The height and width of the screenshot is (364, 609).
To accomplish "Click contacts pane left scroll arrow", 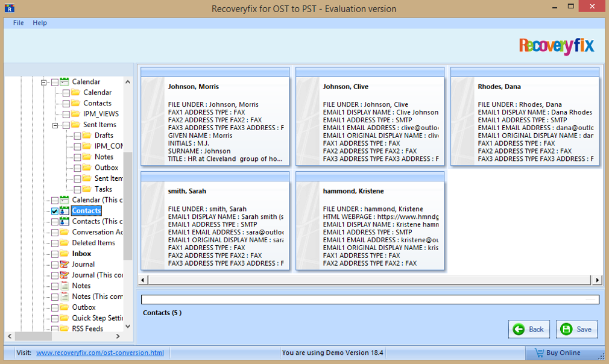I will [x=142, y=280].
